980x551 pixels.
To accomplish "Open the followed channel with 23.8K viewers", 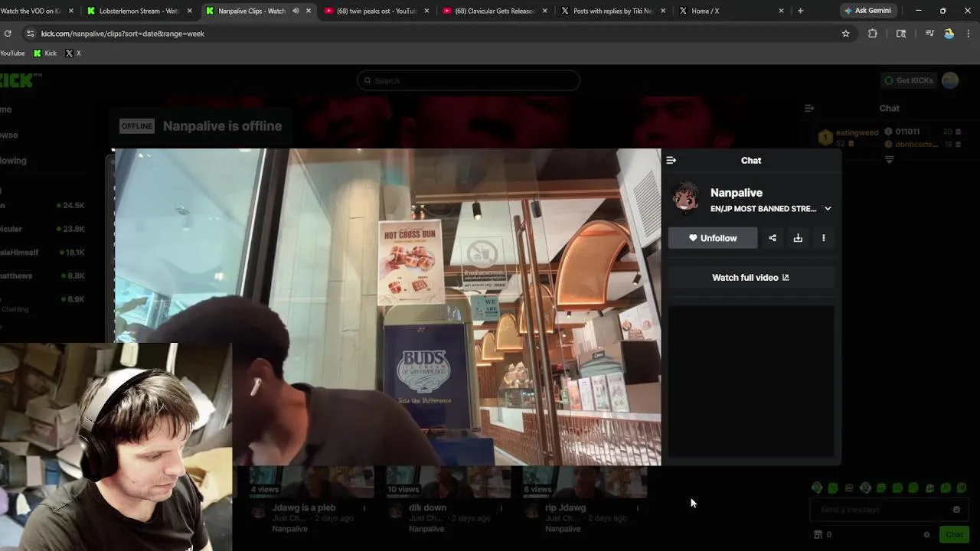I will click(x=44, y=229).
